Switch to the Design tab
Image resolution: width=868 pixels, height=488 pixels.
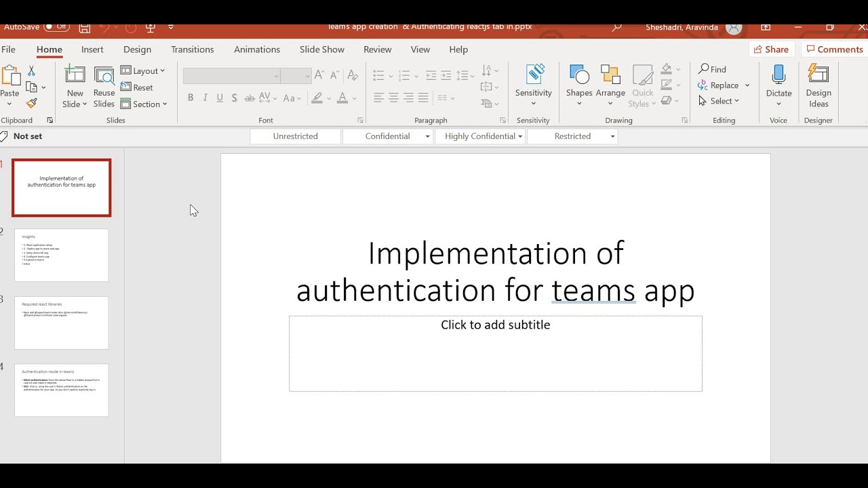(x=137, y=49)
